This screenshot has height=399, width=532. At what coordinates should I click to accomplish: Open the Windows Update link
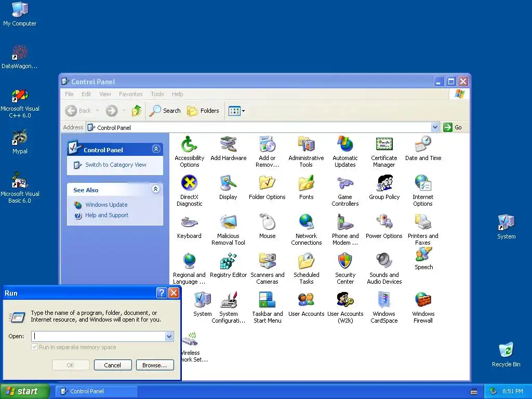(x=106, y=205)
